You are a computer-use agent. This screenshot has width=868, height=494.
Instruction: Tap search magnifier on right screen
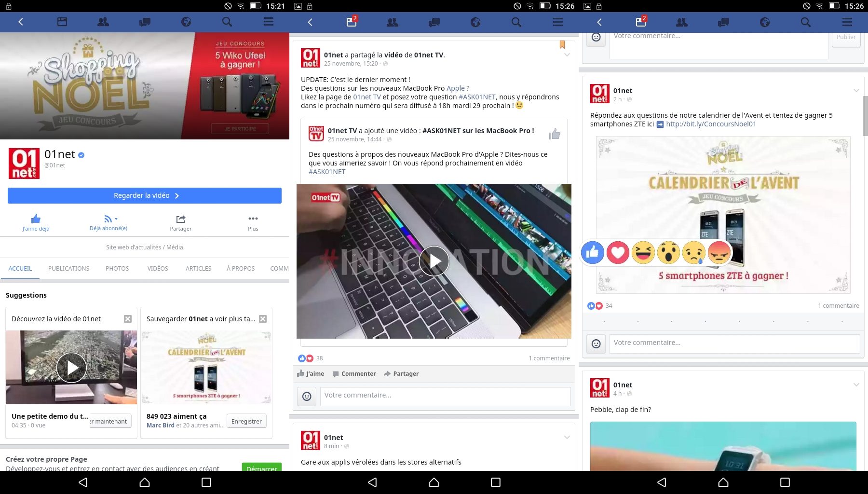point(806,22)
